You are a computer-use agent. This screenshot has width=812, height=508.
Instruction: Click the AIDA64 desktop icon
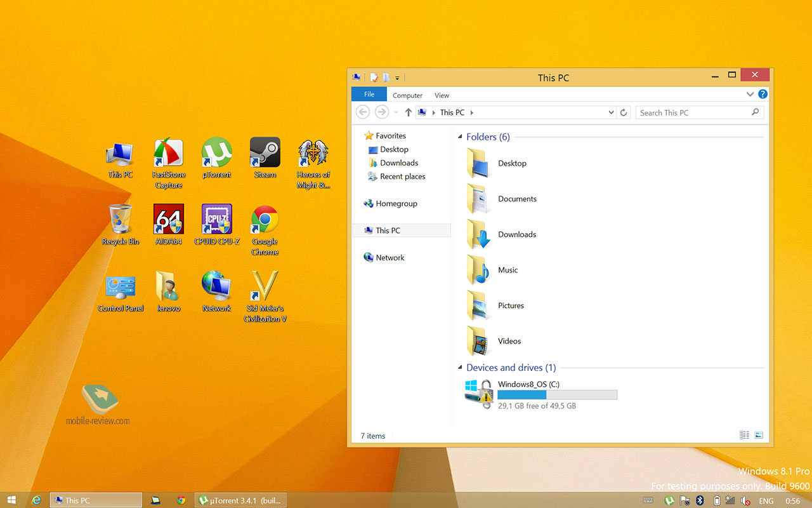point(168,220)
